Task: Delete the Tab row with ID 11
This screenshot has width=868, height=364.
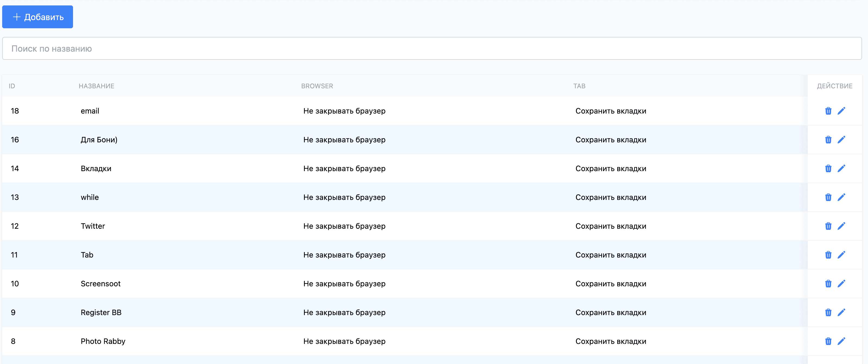Action: (828, 255)
